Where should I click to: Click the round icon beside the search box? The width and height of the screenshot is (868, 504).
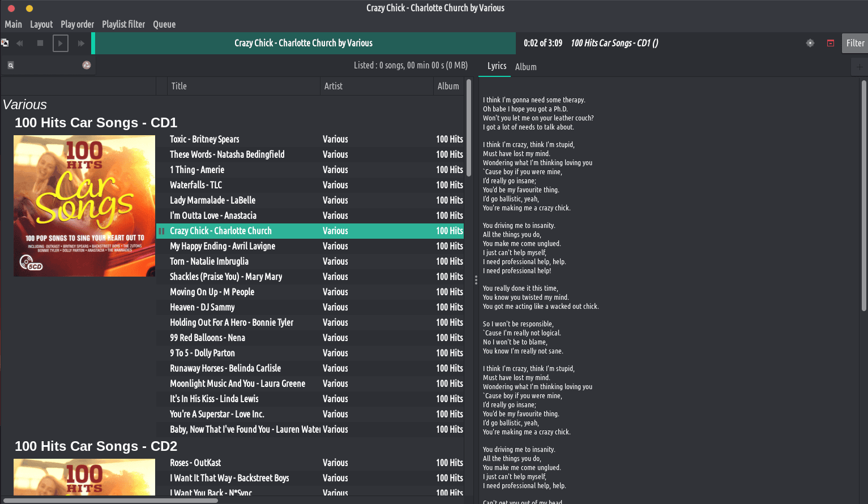pos(87,65)
